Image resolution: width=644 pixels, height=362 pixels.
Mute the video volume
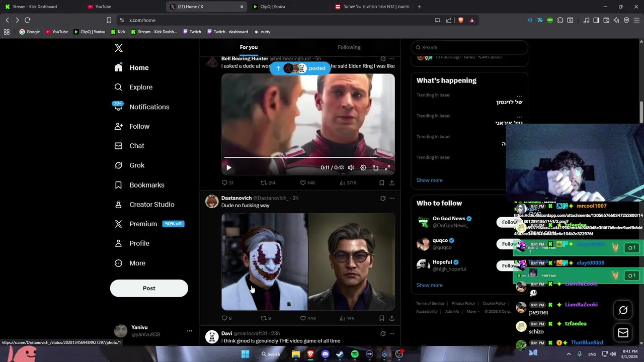pyautogui.click(x=351, y=167)
